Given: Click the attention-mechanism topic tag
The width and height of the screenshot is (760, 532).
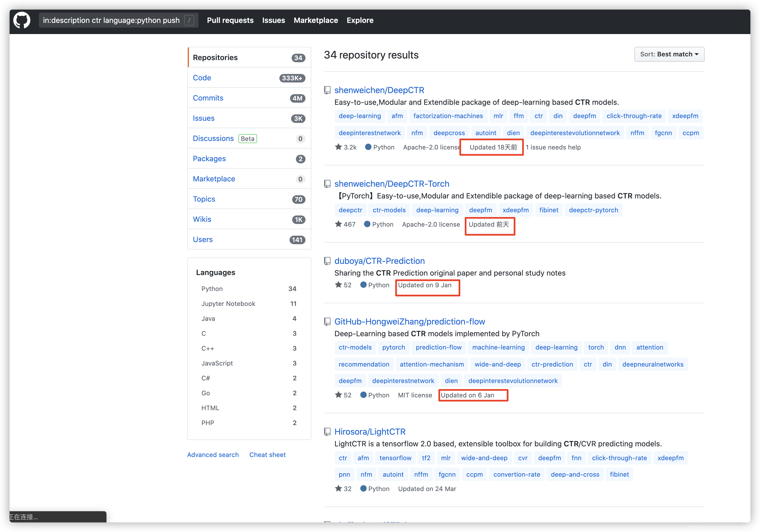Looking at the screenshot, I should click(432, 364).
